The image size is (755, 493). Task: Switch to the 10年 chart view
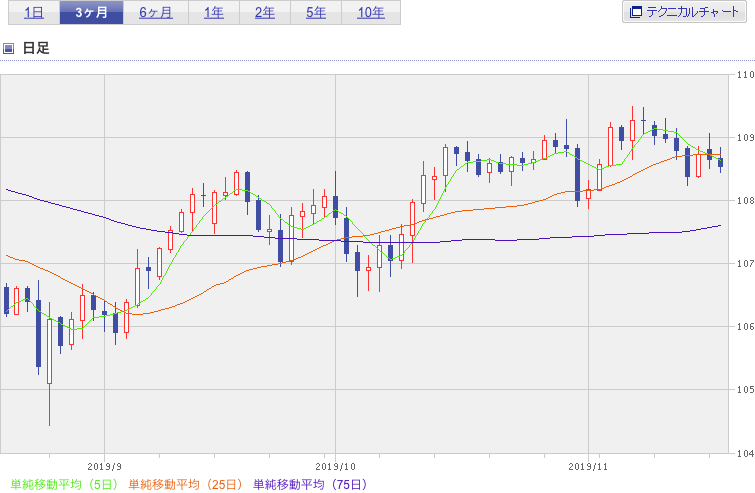371,13
